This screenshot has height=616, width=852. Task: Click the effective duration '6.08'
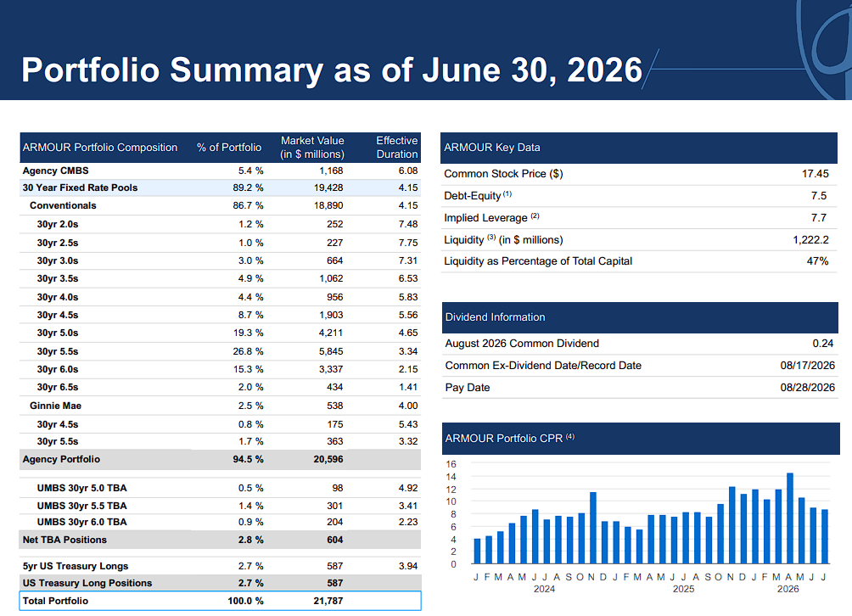(x=408, y=171)
